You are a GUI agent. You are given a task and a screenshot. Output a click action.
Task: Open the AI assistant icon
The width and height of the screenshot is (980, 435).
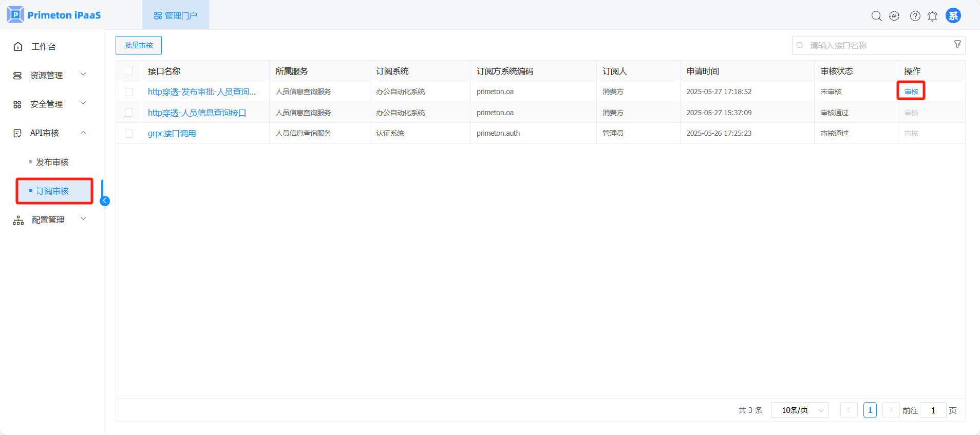(x=894, y=16)
